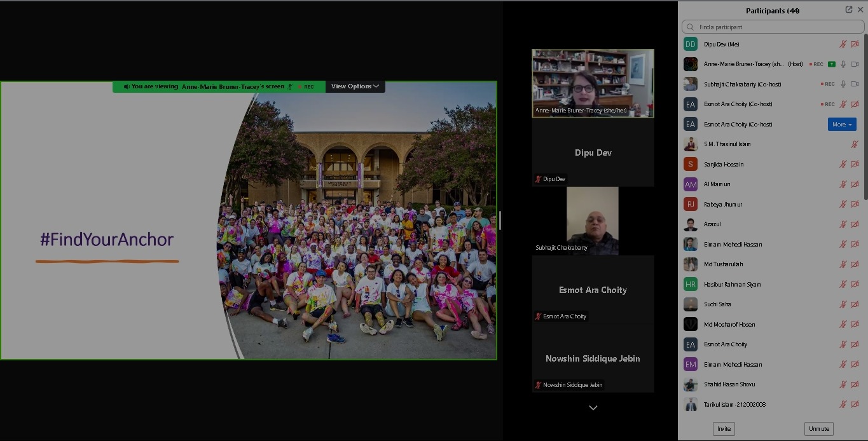This screenshot has width=868, height=441.
Task: Click Al Mamun's camera-off icon
Action: (x=855, y=184)
